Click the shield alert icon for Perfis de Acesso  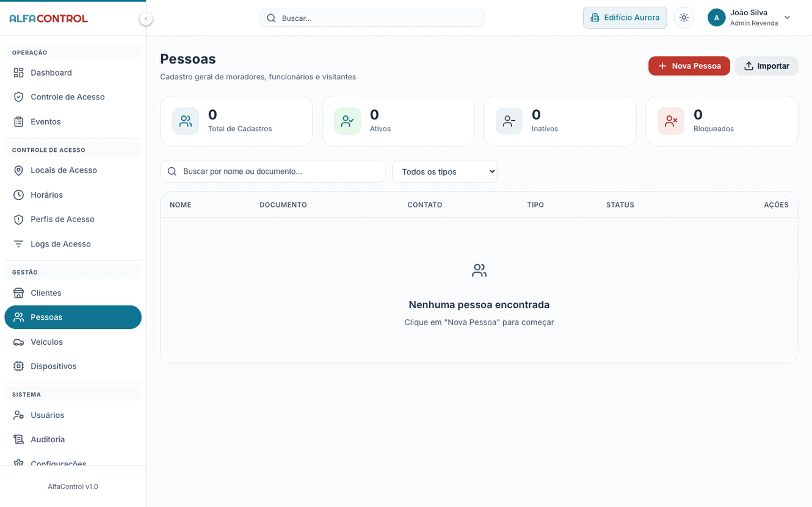pos(19,219)
